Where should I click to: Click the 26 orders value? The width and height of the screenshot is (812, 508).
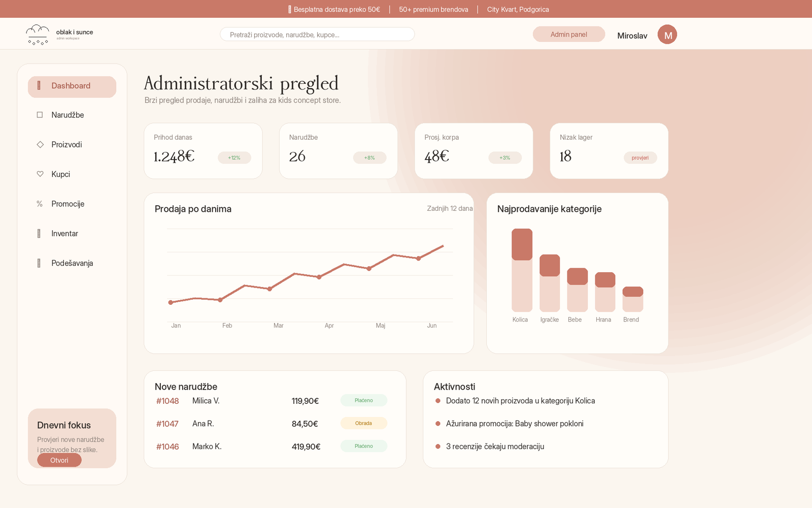(297, 156)
